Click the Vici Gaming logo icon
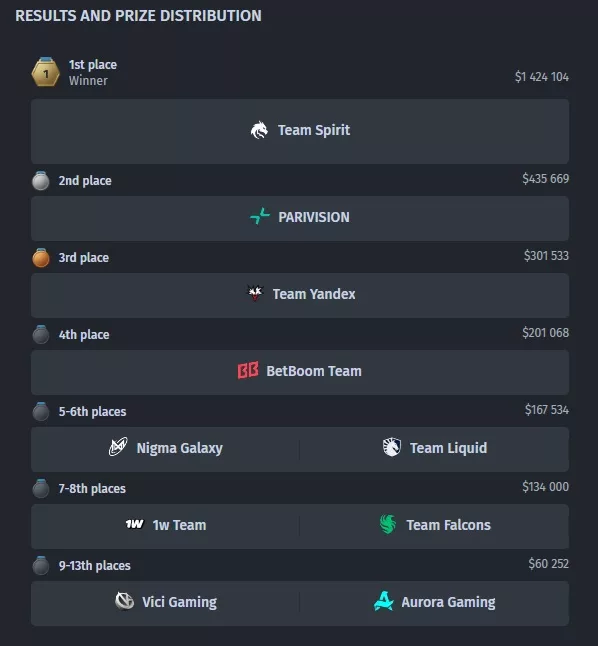The height and width of the screenshot is (646, 598). point(124,601)
